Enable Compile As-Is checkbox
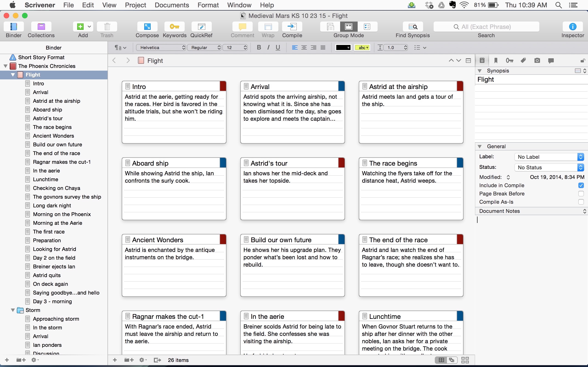This screenshot has height=367, width=588. click(x=581, y=202)
